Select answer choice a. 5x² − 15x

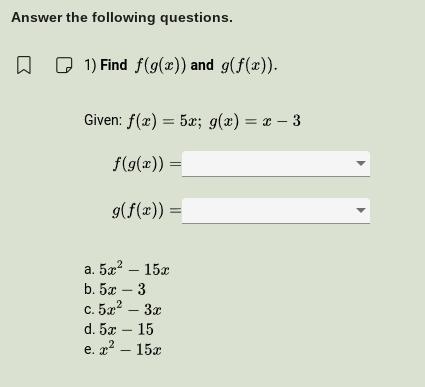coord(127,268)
